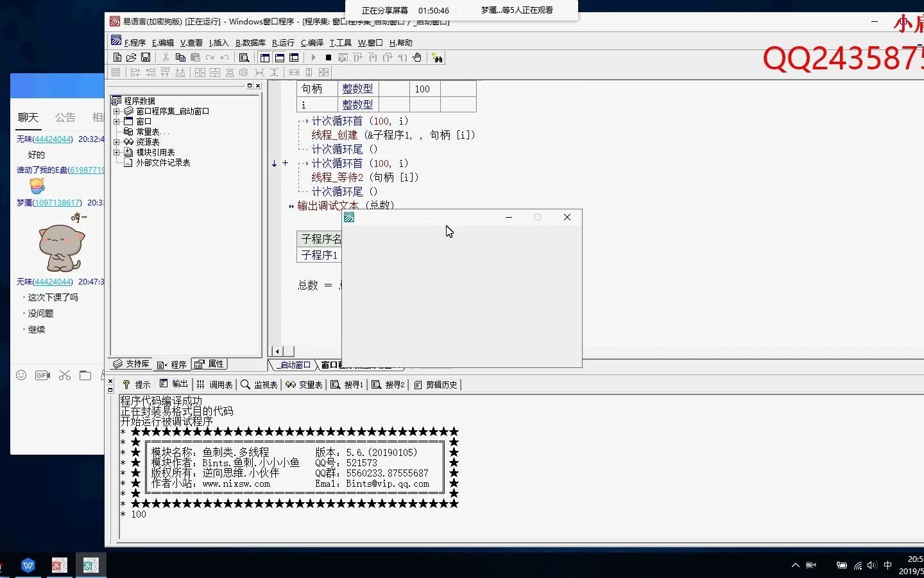Collapse the second 计次循环首 code block
This screenshot has width=924, height=578.
[x=285, y=163]
